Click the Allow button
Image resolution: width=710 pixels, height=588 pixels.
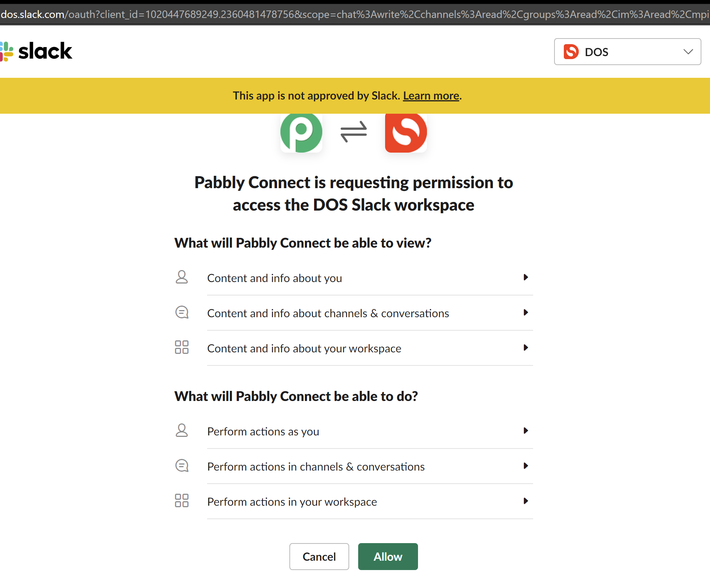coord(388,557)
